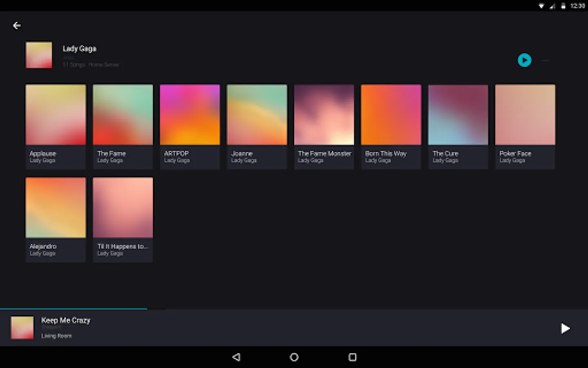Click the teal playback progress bar
Viewport: 588px width, 368px height.
(73, 309)
